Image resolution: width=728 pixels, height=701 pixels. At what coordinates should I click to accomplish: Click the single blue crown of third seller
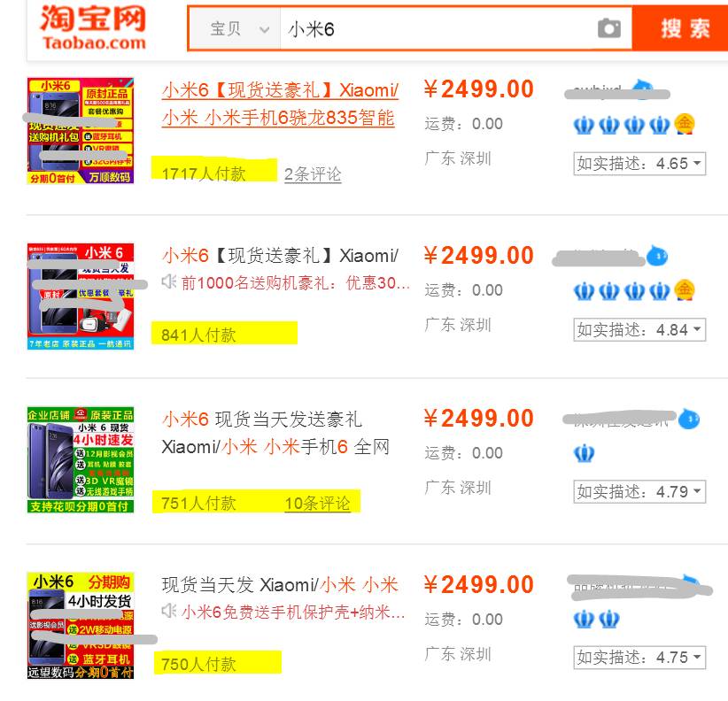pyautogui.click(x=584, y=453)
